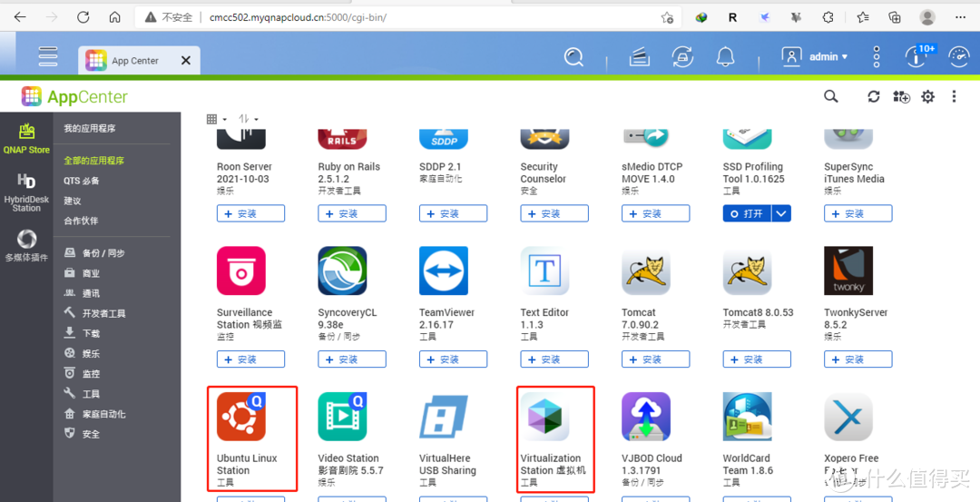
Task: Open AppCenter settings gear
Action: pos(928,96)
